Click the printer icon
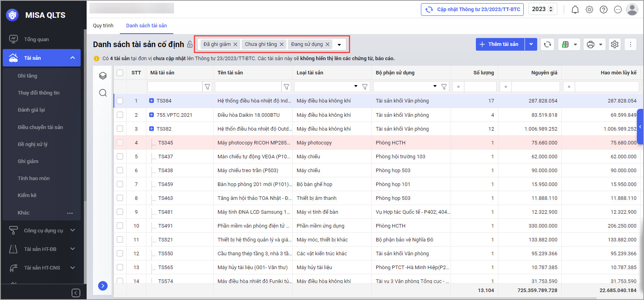The height and width of the screenshot is (300, 644). click(x=590, y=44)
